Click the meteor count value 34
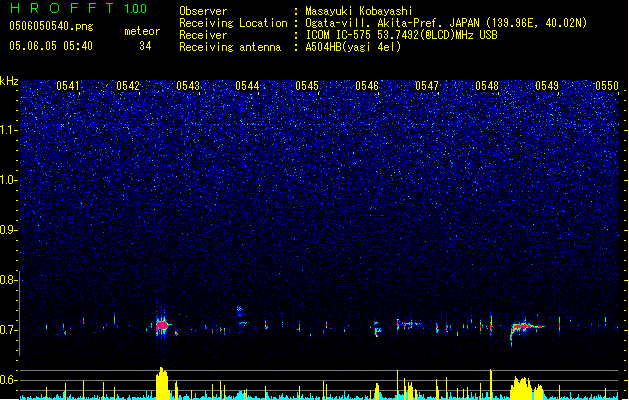The width and height of the screenshot is (629, 400). 145,46
